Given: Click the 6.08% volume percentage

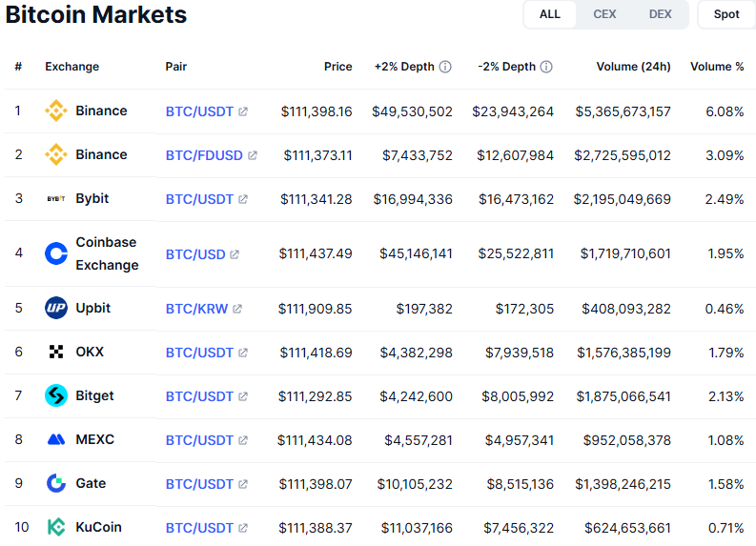Looking at the screenshot, I should 725,111.
